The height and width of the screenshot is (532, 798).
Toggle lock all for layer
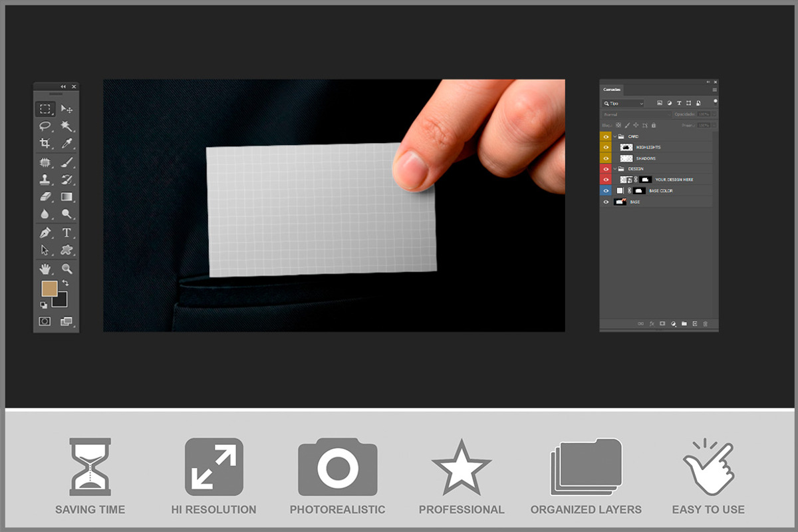(x=654, y=125)
